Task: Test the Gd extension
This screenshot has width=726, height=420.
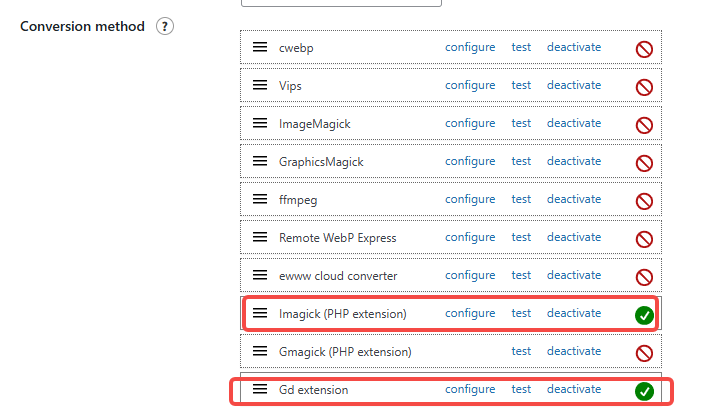Action: tap(521, 389)
